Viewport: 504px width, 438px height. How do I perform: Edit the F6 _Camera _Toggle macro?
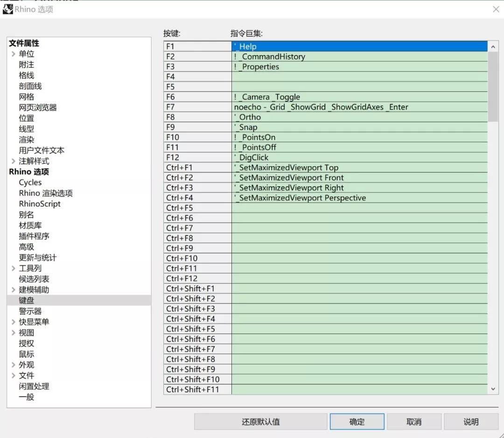(x=359, y=97)
